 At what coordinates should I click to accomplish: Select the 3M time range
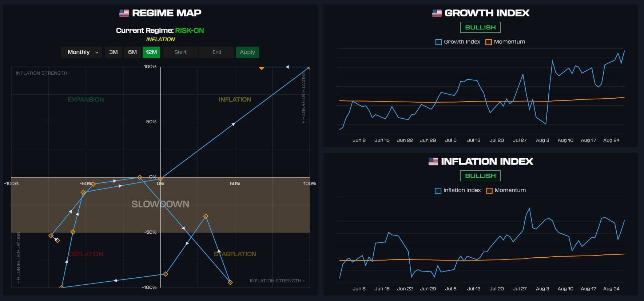coord(114,52)
